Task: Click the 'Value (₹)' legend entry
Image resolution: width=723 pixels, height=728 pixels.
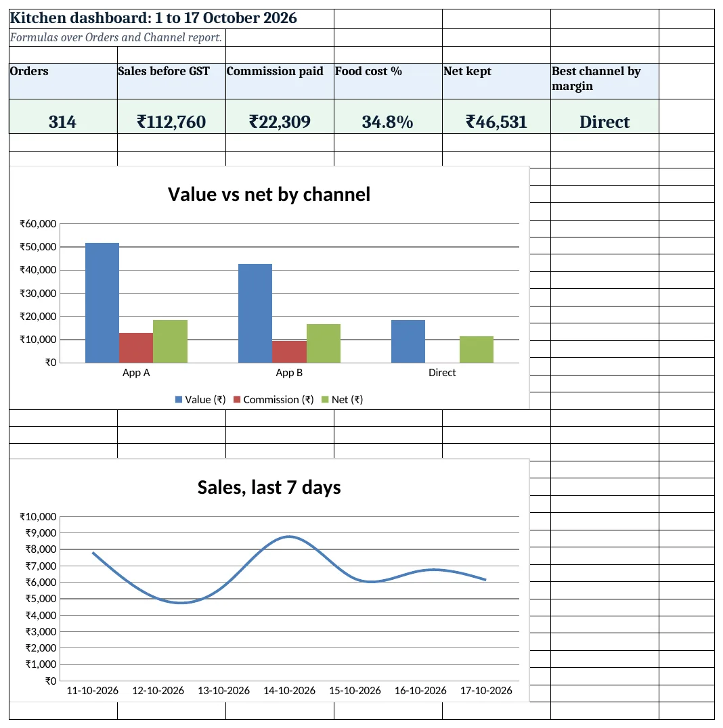Action: pos(200,400)
